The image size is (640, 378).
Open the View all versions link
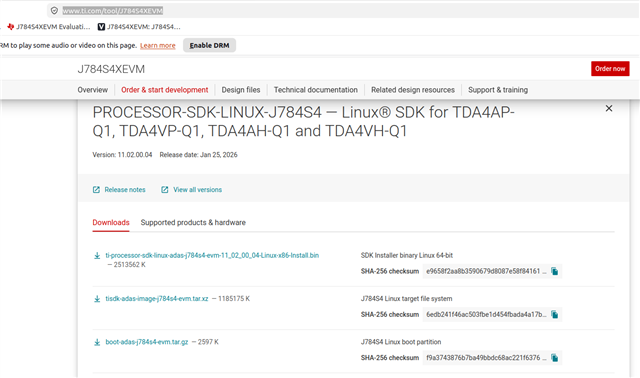(x=198, y=190)
